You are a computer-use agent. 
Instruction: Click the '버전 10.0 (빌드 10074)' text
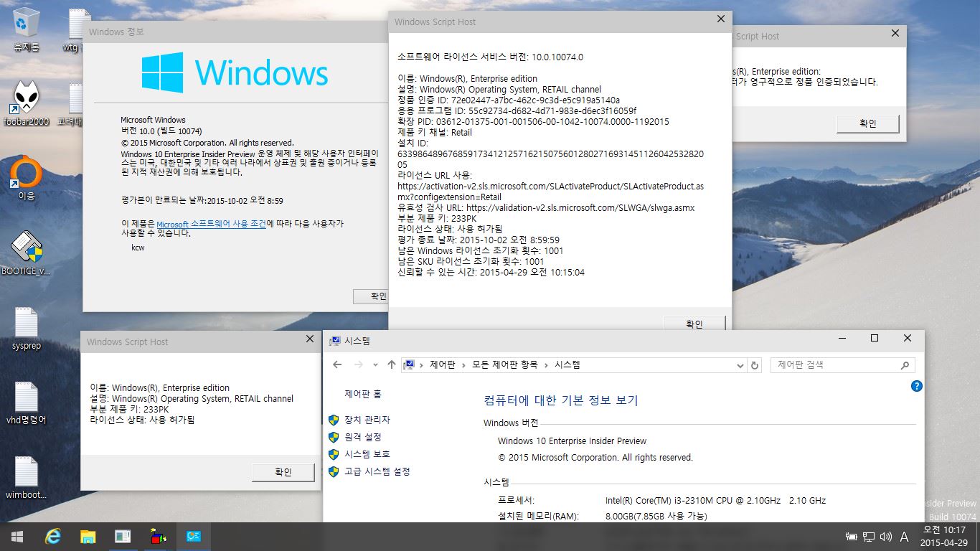click(x=161, y=131)
